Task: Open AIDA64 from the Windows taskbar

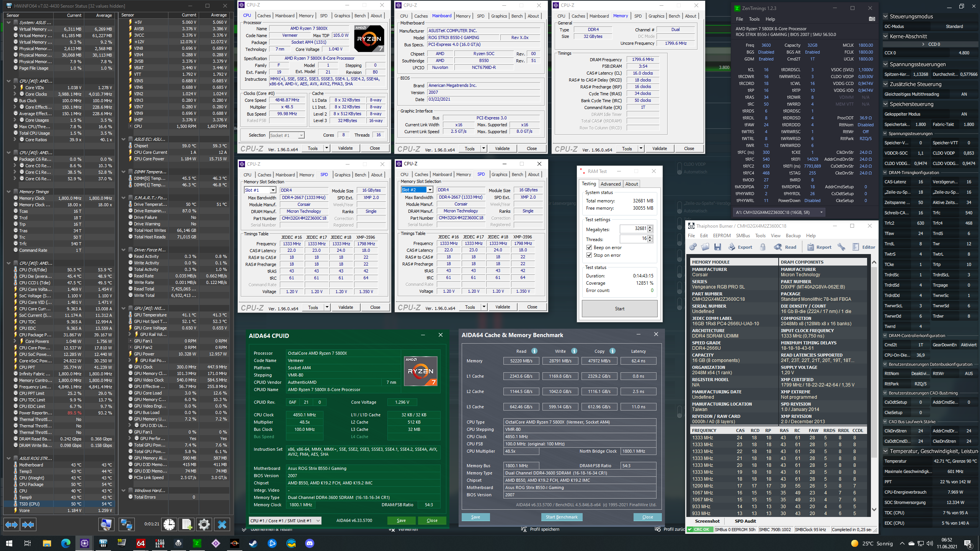Action: point(140,543)
